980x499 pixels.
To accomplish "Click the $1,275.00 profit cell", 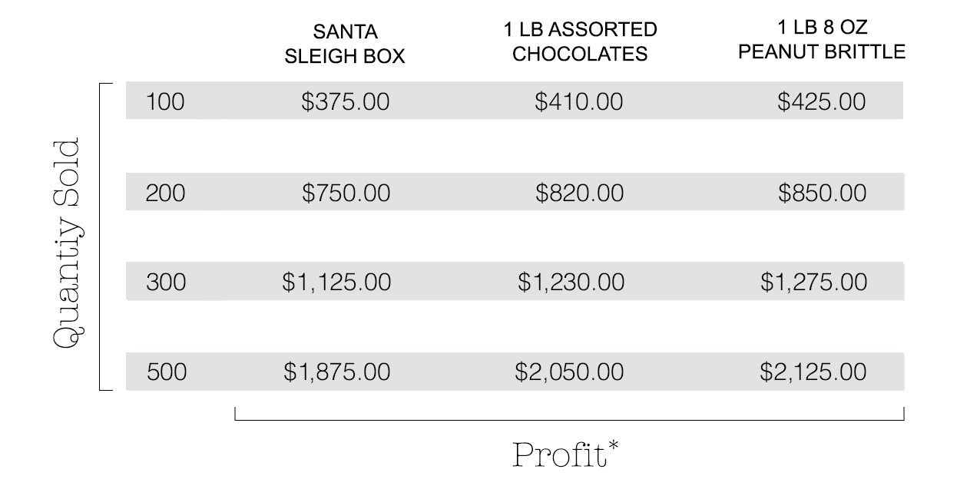I will (813, 283).
